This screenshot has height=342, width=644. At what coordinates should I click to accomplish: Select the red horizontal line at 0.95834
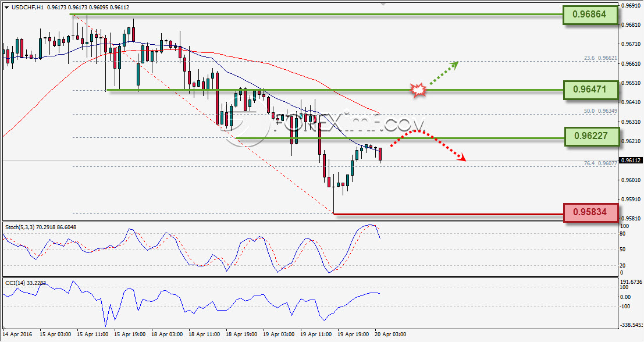[449, 214]
